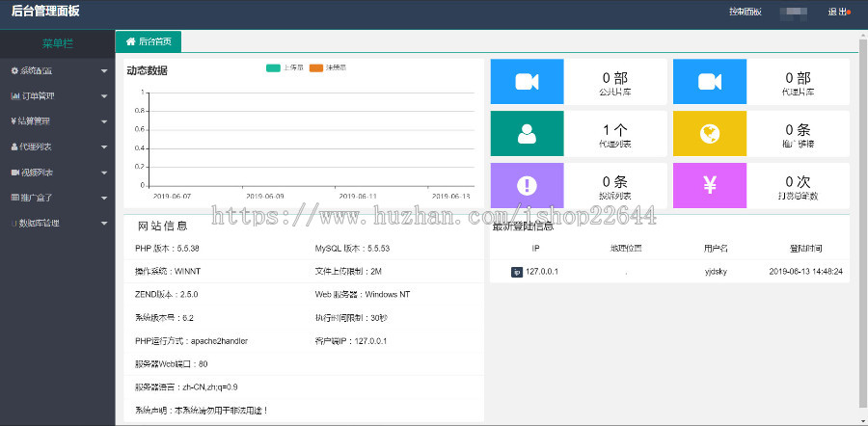Open 控制面板 in the top bar

(x=746, y=12)
